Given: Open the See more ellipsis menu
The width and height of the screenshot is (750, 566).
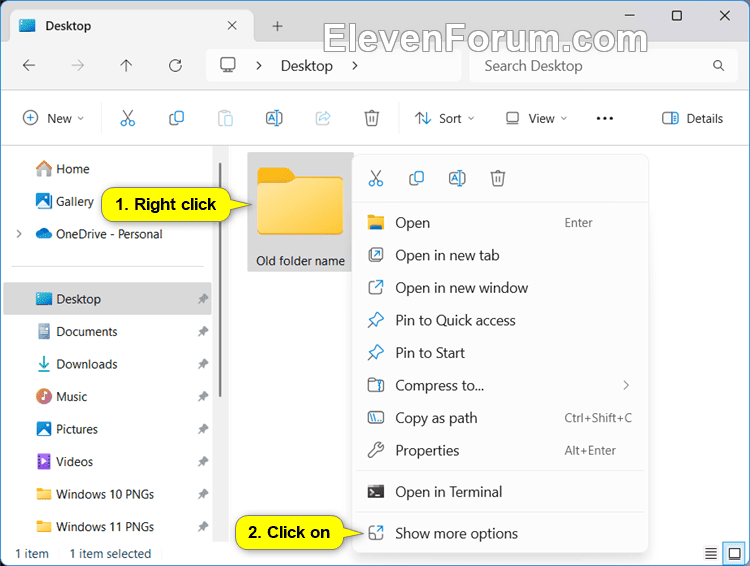Looking at the screenshot, I should (x=605, y=118).
